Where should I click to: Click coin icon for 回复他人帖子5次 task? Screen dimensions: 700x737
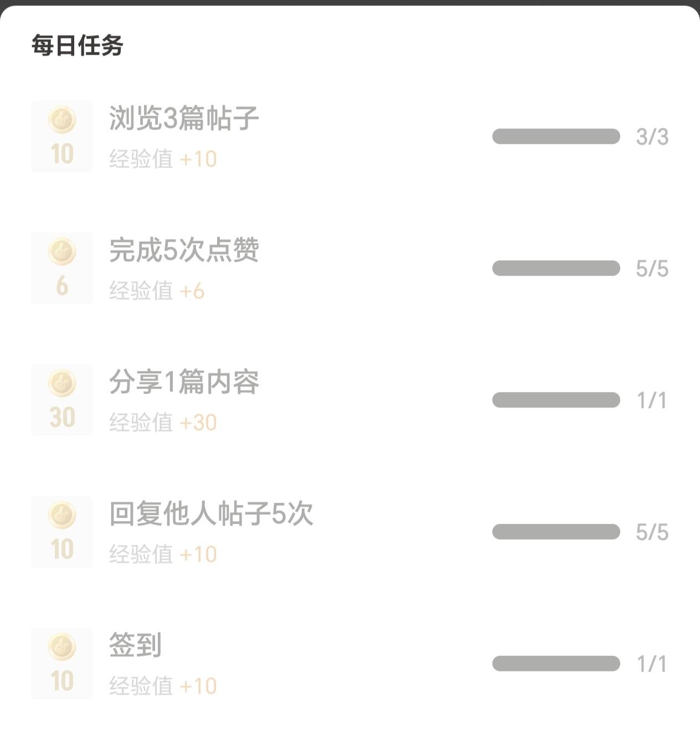[x=62, y=516]
